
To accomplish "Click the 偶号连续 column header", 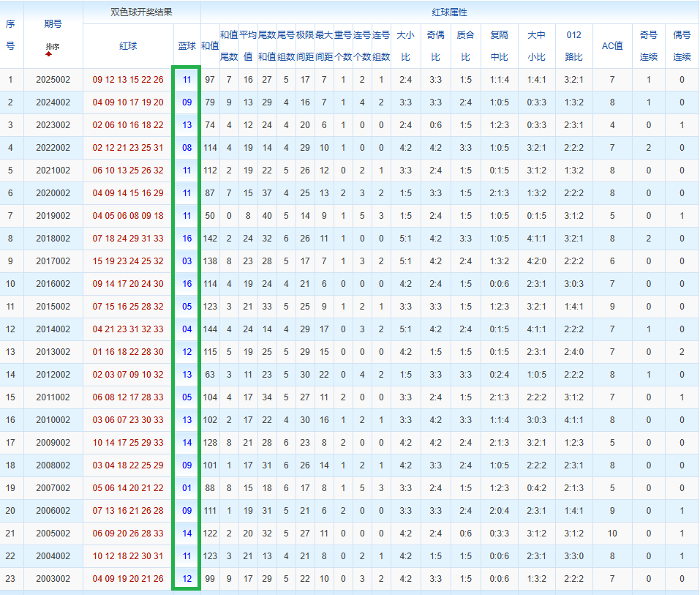I will [x=682, y=45].
